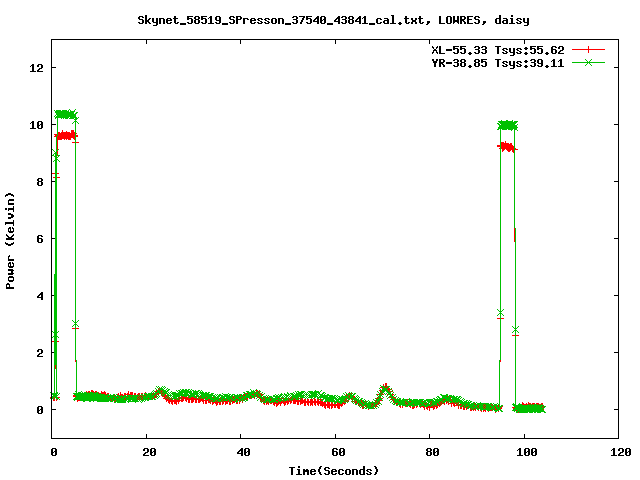Viewport: 640px width, 480px height.
Task: Select the YR-38.85 Tsys:39.11 legend entry
Action: click(498, 63)
